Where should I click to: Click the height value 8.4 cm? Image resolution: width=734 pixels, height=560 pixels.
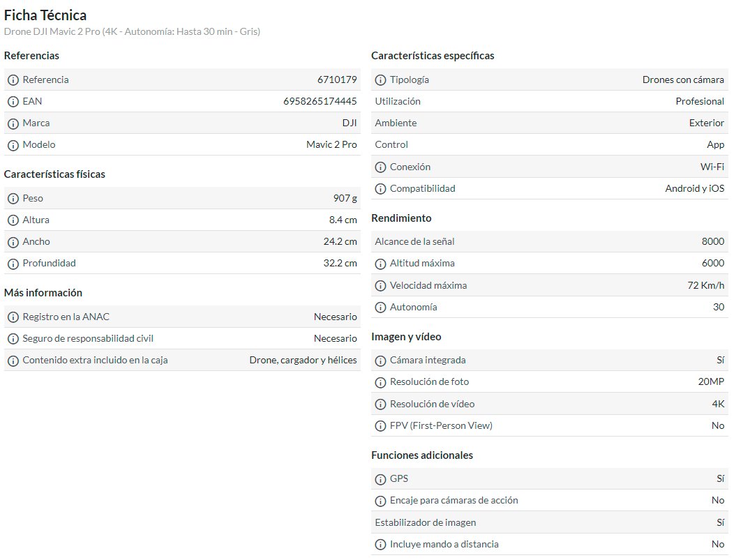point(343,220)
